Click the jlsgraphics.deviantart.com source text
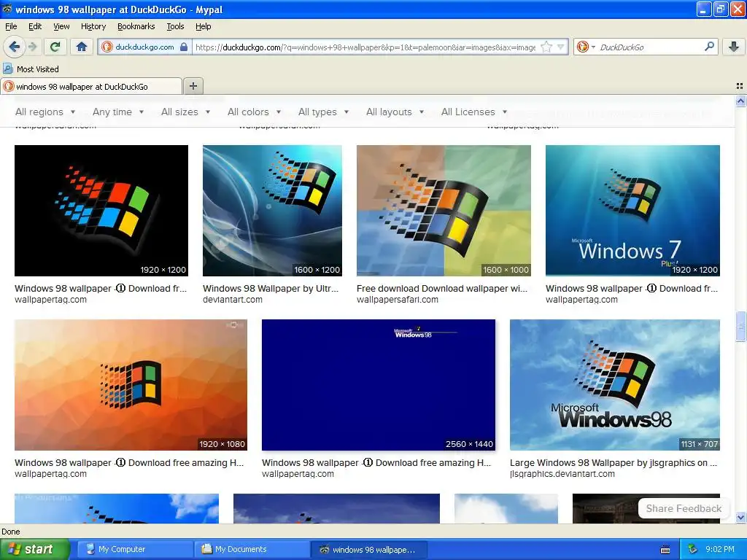The width and height of the screenshot is (747, 560). (562, 474)
